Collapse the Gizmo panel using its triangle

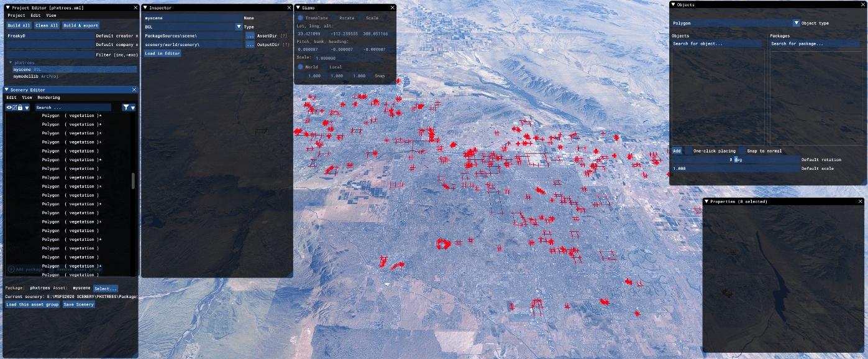(298, 7)
